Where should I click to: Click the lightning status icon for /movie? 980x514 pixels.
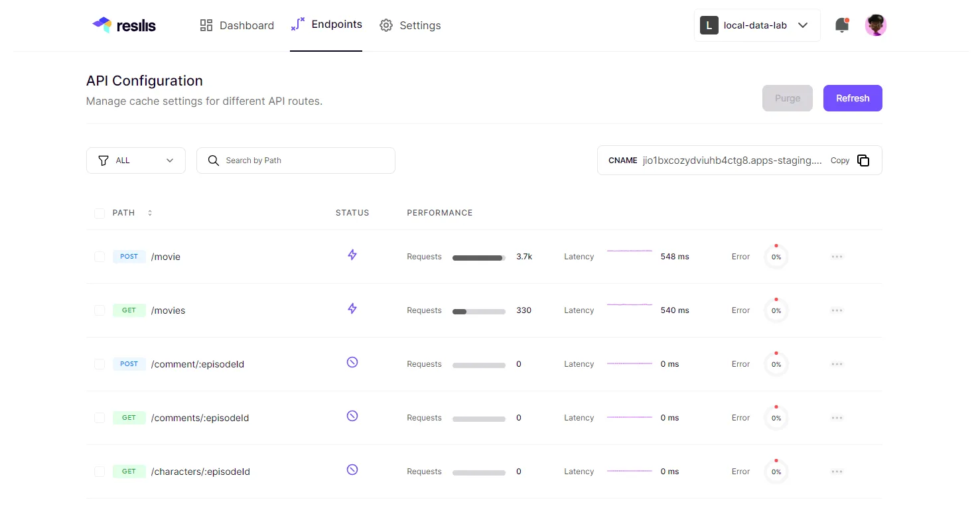pyautogui.click(x=352, y=255)
